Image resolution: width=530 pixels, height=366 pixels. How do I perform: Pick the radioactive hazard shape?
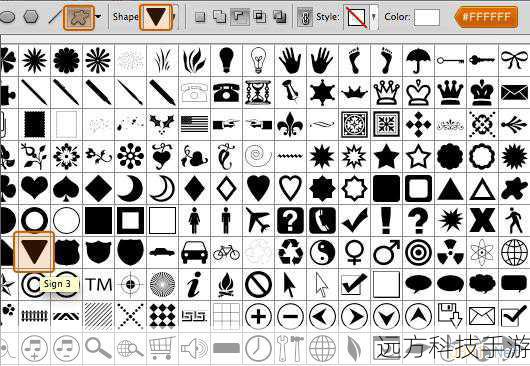450,251
